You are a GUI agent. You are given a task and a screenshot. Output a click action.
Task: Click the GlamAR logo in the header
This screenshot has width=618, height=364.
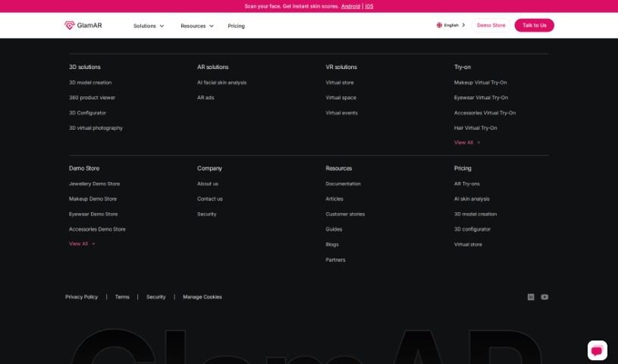[x=83, y=25]
